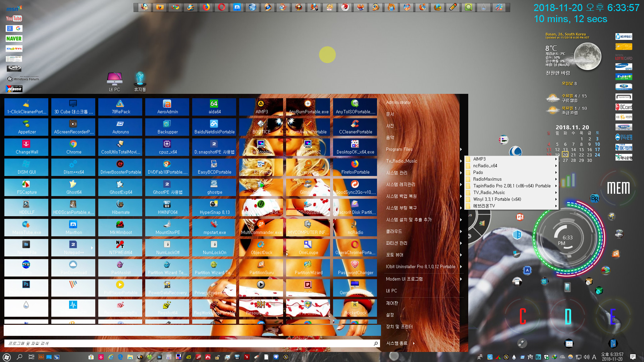
Task: Open the Maxthon tile
Action: click(73, 228)
